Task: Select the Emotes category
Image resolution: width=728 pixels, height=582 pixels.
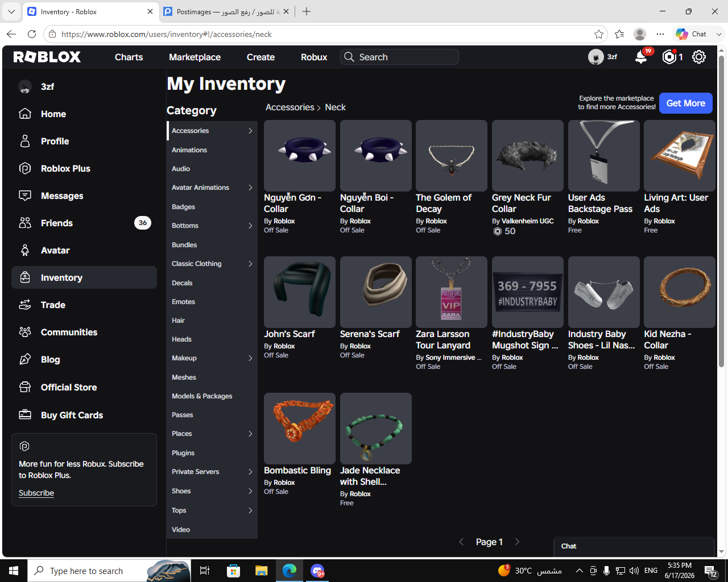Action: [x=183, y=302]
